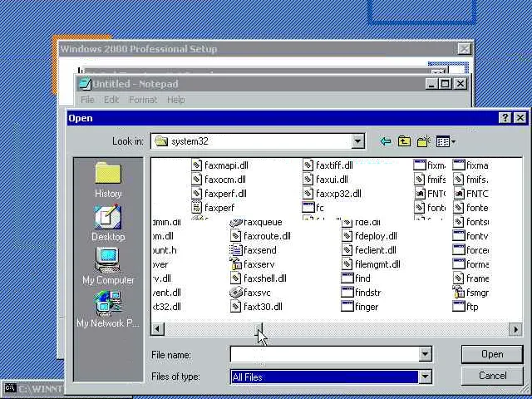Select fdeploy.dll file

pyautogui.click(x=370, y=236)
